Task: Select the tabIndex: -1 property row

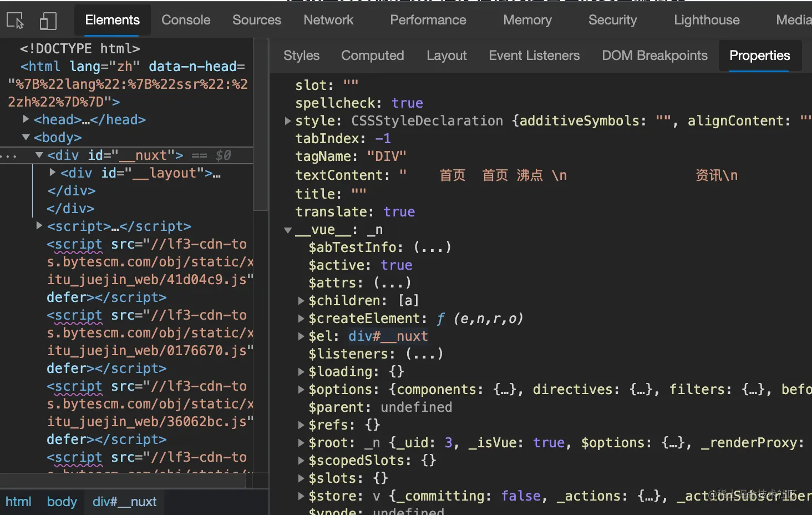Action: point(343,138)
